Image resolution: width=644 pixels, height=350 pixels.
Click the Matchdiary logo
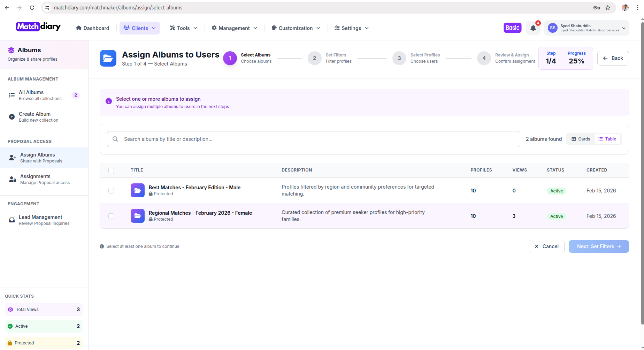click(38, 27)
